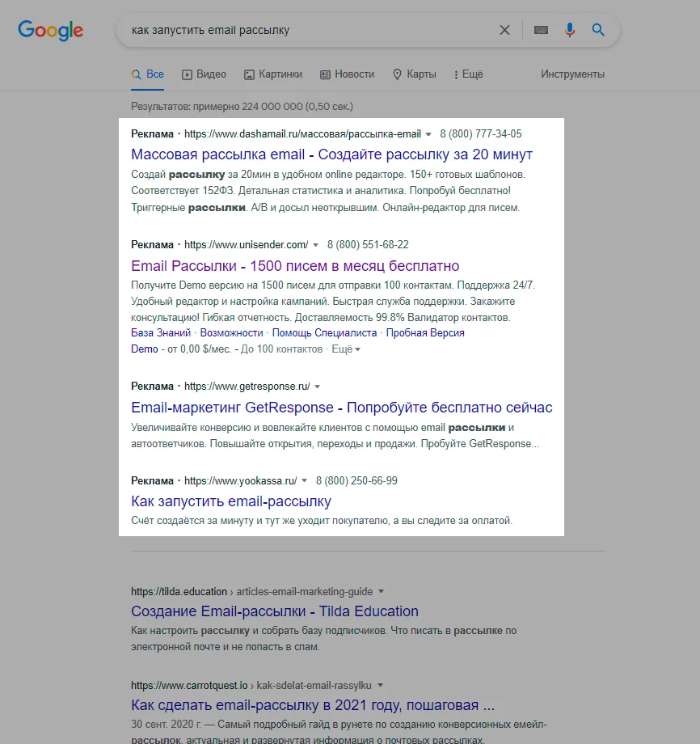
Task: Open the dropdown arrow beside unisender.com URL
Action: tap(315, 245)
